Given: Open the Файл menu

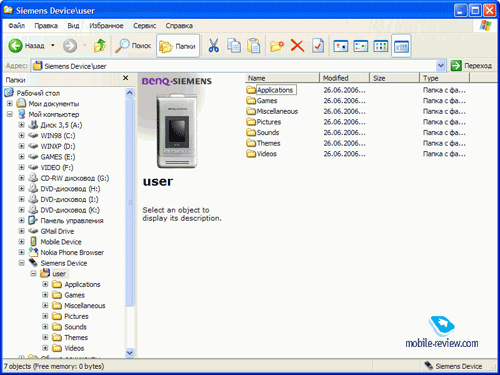Looking at the screenshot, I should pos(17,26).
